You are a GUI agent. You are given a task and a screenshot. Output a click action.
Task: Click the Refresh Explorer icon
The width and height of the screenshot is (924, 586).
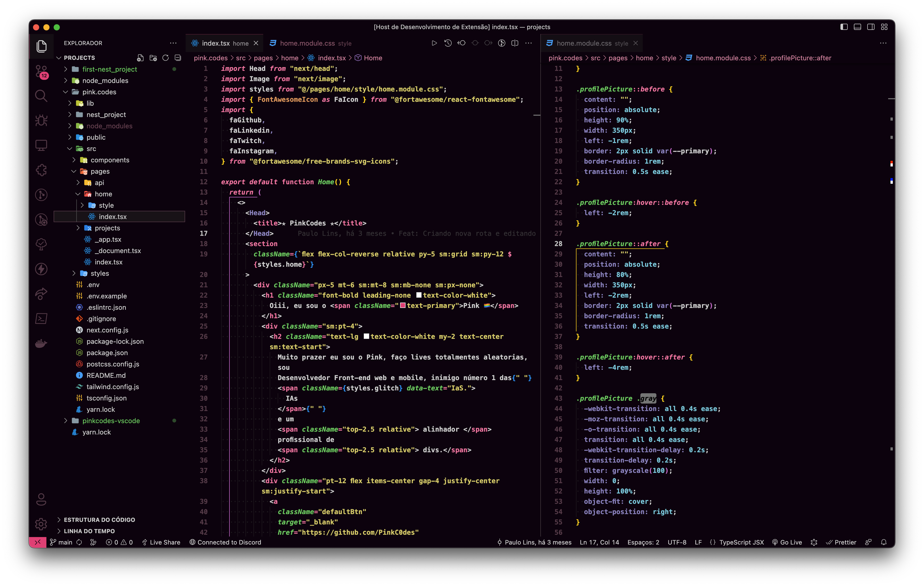click(165, 58)
